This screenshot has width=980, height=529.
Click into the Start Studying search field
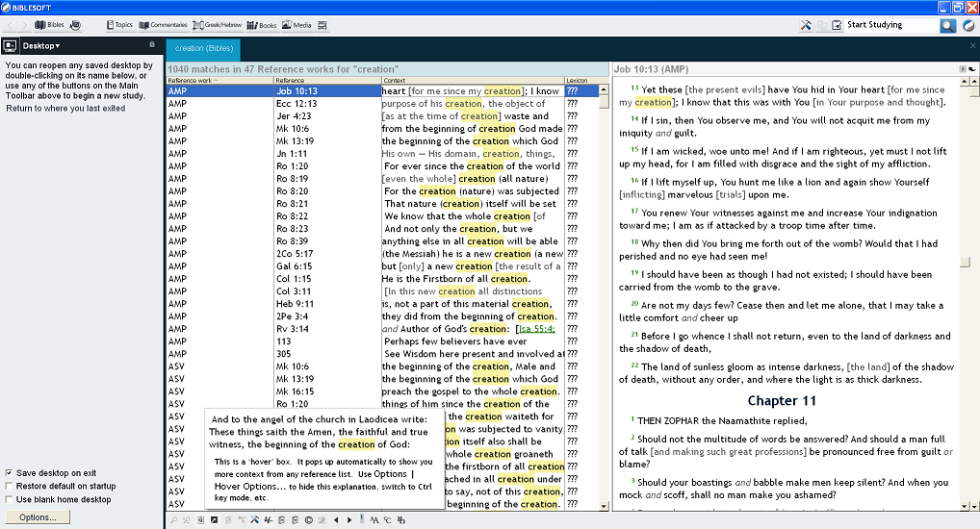(x=890, y=25)
